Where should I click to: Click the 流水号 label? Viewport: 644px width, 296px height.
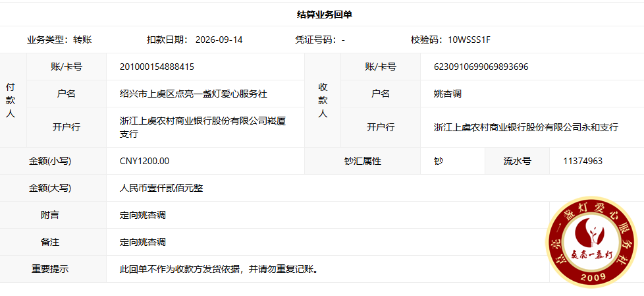pos(517,161)
